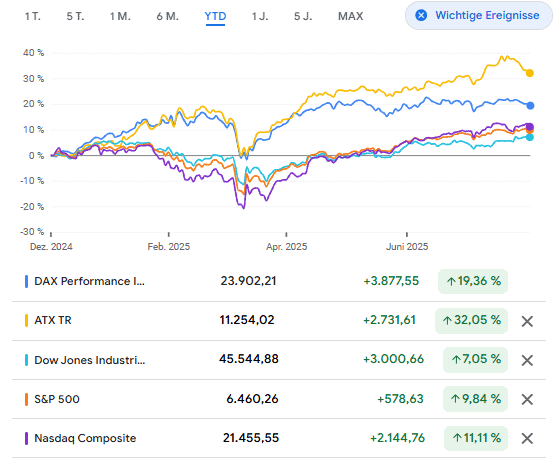Click the purple Nasdaq endpoint dot on chart

(x=530, y=127)
